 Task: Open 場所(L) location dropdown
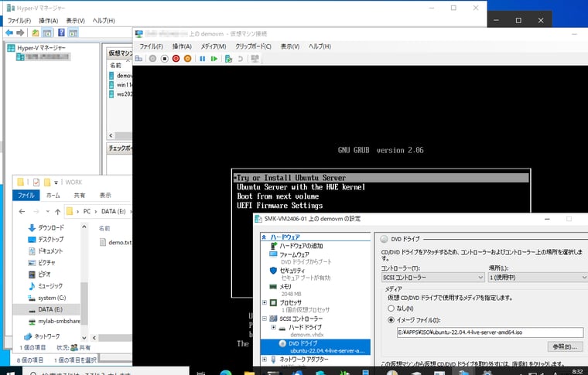point(538,278)
